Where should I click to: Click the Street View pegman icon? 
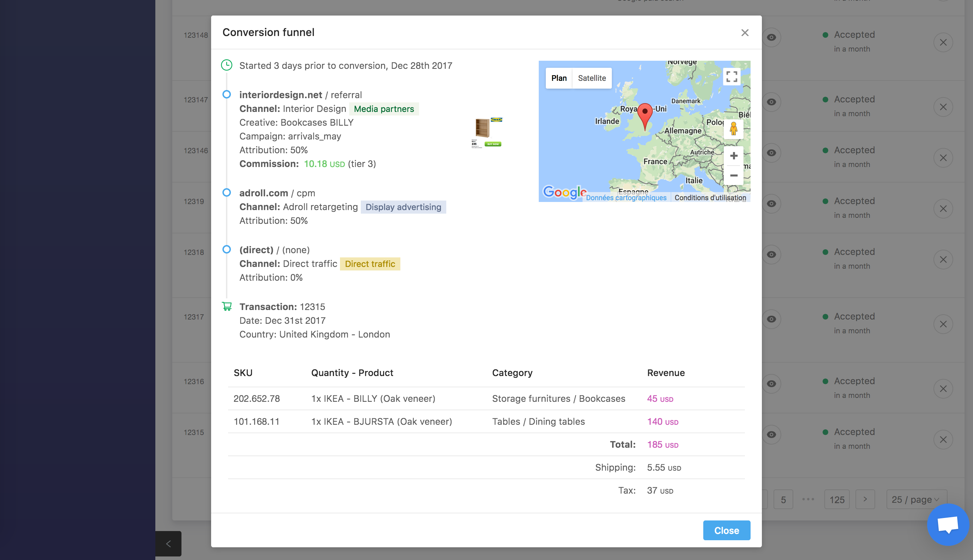click(733, 129)
